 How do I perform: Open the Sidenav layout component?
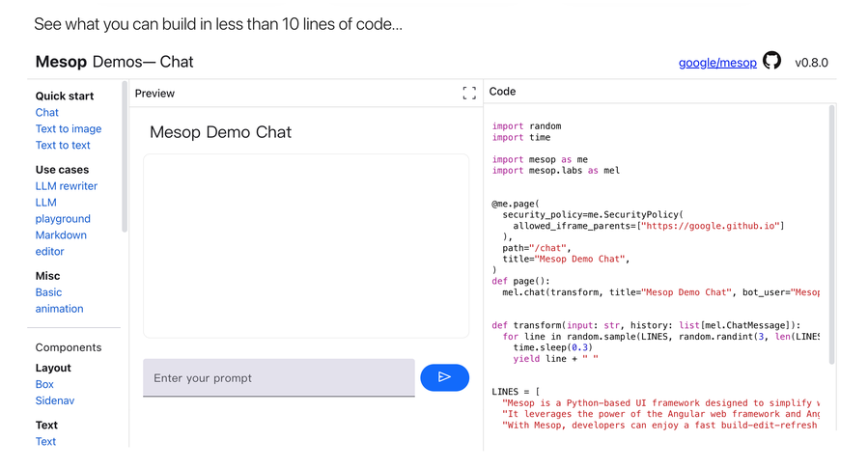(x=55, y=400)
